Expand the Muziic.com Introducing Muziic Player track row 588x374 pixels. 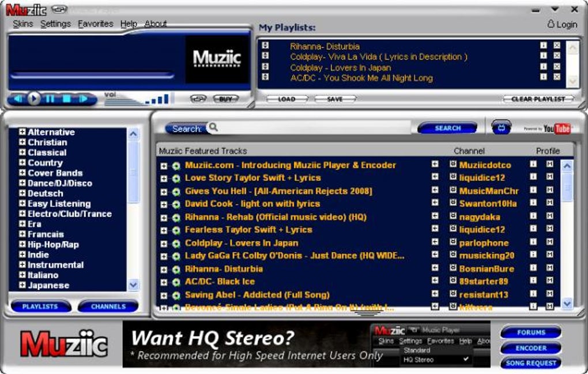tap(164, 166)
